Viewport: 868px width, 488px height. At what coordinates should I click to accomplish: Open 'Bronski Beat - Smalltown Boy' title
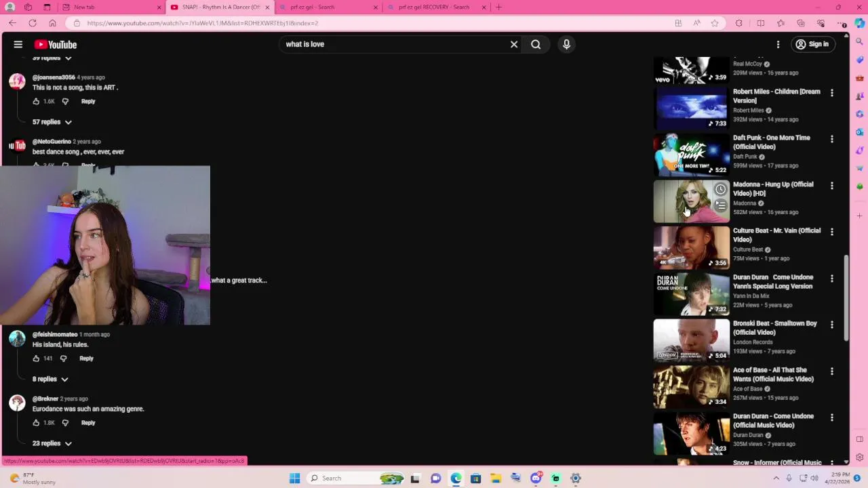pyautogui.click(x=774, y=328)
